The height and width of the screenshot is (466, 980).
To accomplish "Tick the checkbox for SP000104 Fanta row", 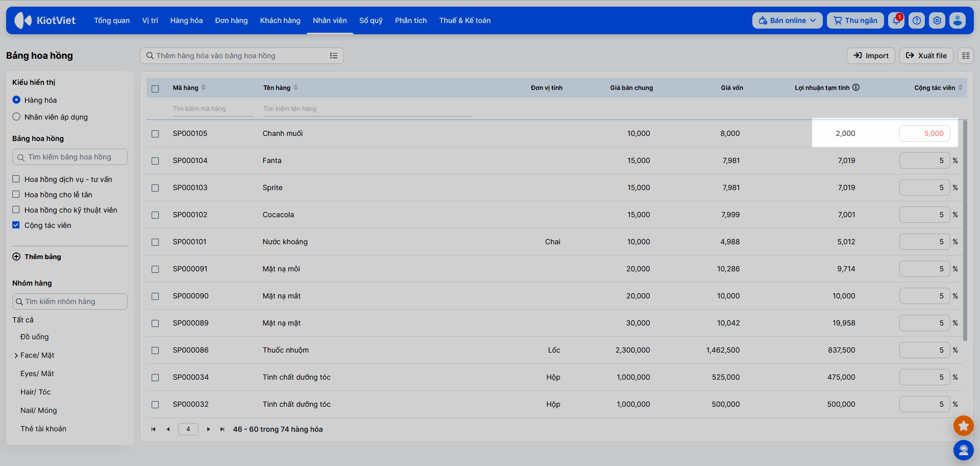I will 155,161.
